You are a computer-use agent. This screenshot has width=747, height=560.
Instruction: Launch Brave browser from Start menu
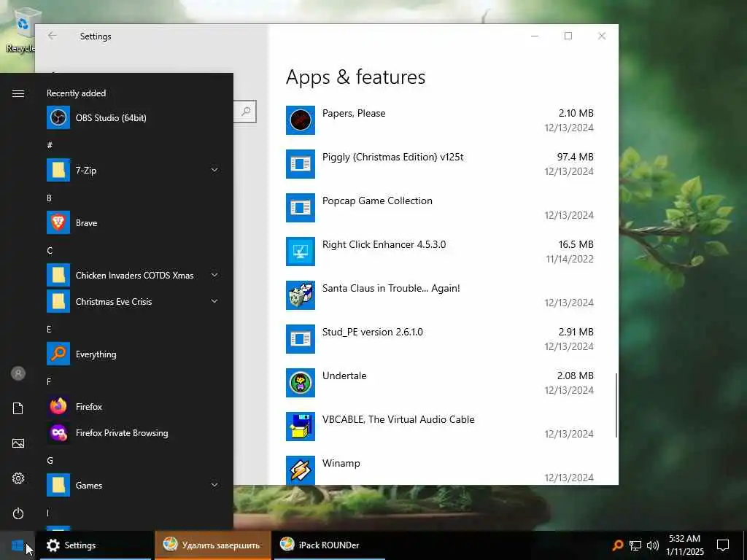[133, 223]
